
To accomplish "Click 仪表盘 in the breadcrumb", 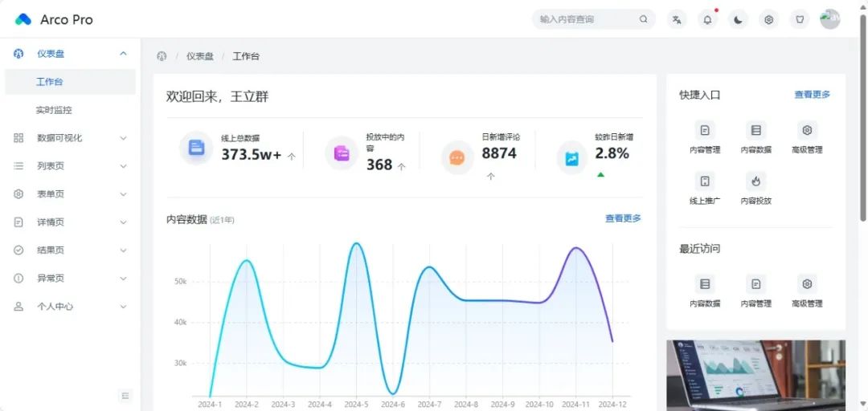I will [x=200, y=56].
